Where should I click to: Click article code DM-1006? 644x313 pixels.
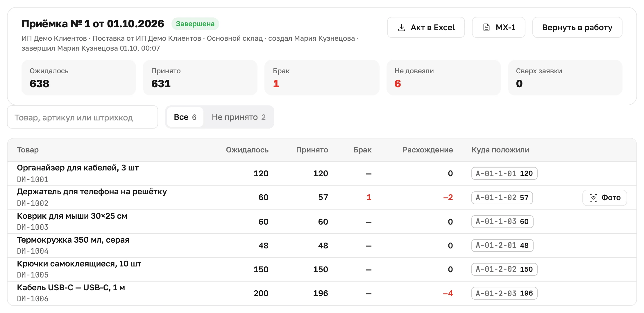pos(33,299)
